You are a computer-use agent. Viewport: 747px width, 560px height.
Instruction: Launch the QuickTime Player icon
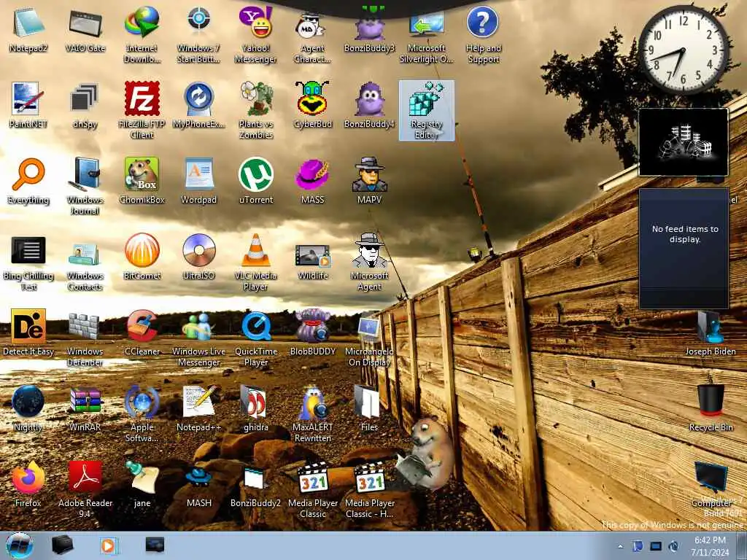[256, 338]
